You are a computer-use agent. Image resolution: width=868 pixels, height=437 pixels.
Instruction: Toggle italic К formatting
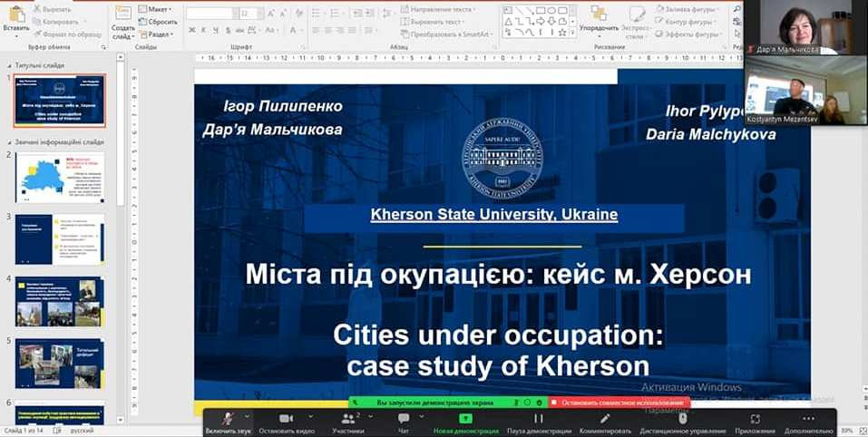[x=204, y=30]
